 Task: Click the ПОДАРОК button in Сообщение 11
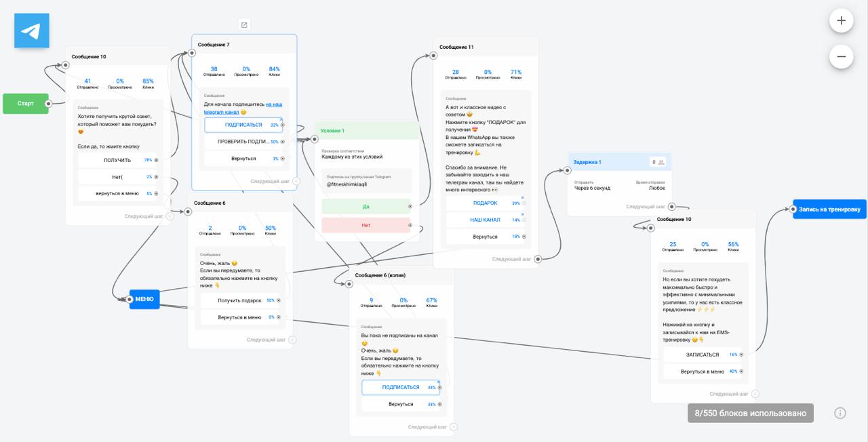[x=485, y=203]
